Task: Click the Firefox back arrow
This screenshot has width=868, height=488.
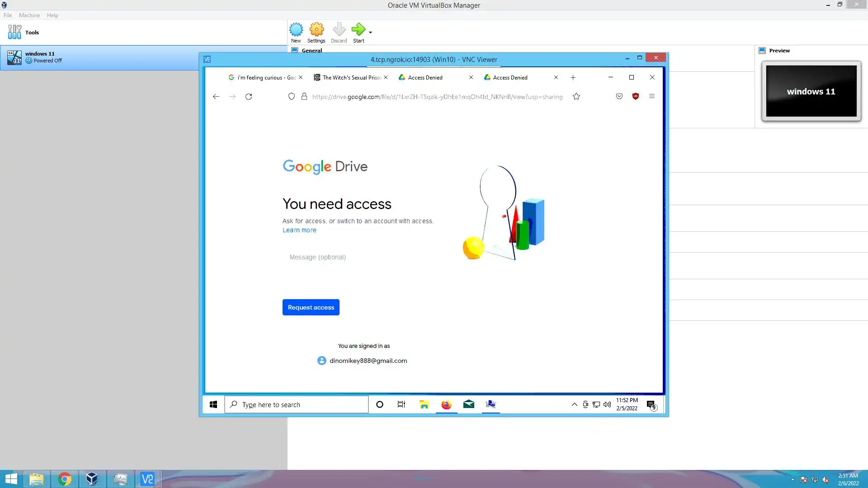Action: [x=216, y=97]
